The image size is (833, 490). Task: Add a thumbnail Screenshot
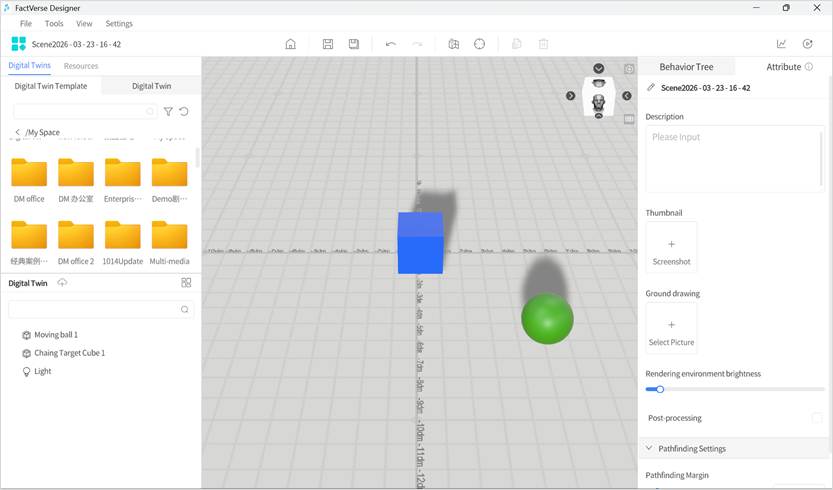(x=672, y=248)
